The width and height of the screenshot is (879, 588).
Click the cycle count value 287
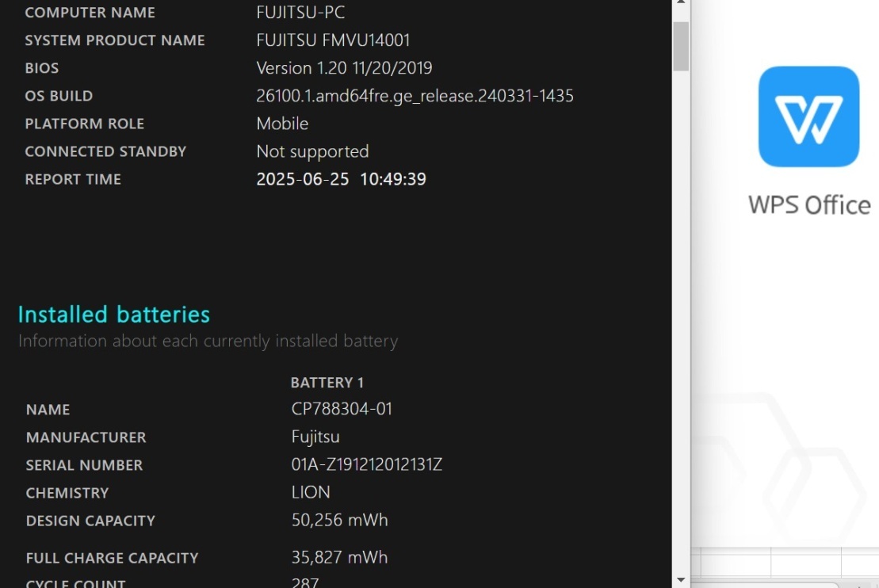coord(305,582)
